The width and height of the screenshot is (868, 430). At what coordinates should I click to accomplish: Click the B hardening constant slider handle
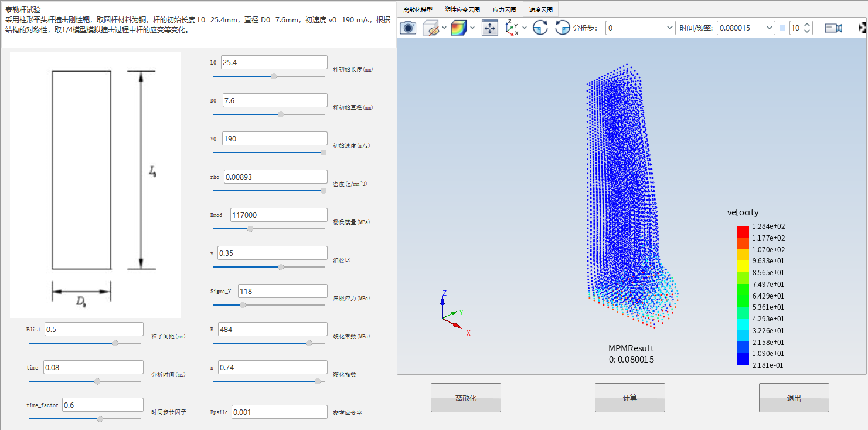[x=309, y=343]
